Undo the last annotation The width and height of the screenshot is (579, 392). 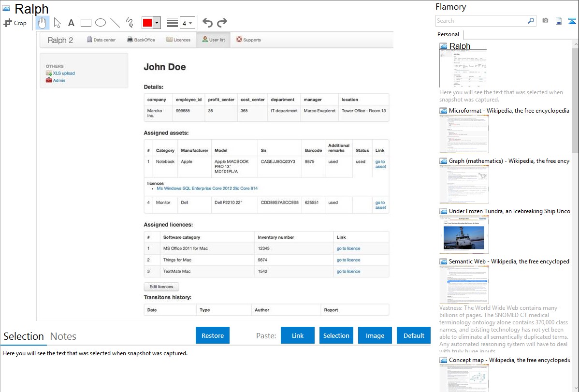tap(207, 23)
